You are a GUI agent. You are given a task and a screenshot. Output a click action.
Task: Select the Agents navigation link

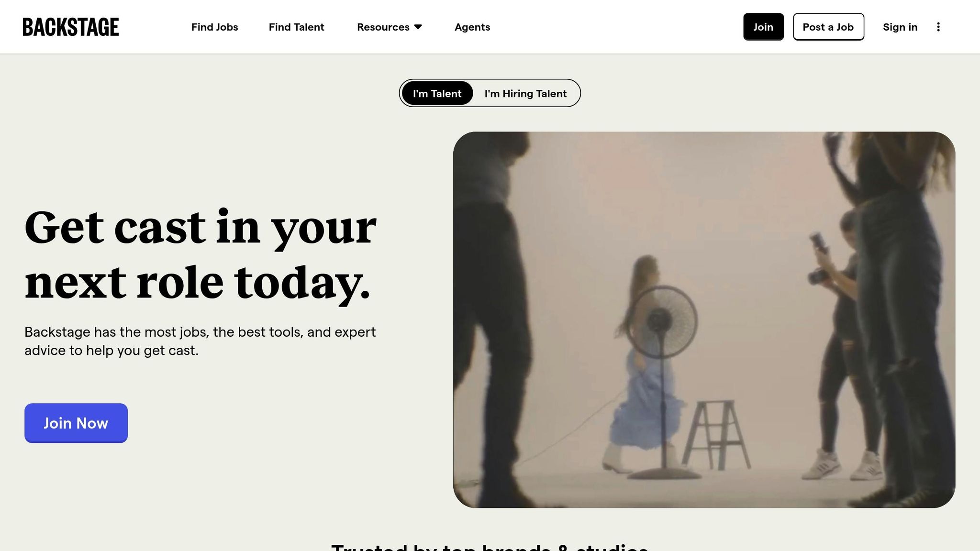472,27
